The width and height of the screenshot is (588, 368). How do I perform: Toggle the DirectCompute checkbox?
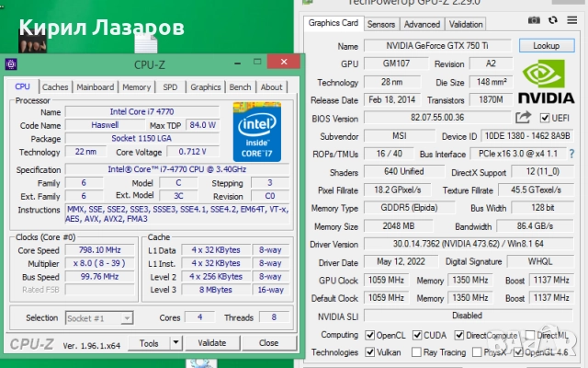point(459,335)
